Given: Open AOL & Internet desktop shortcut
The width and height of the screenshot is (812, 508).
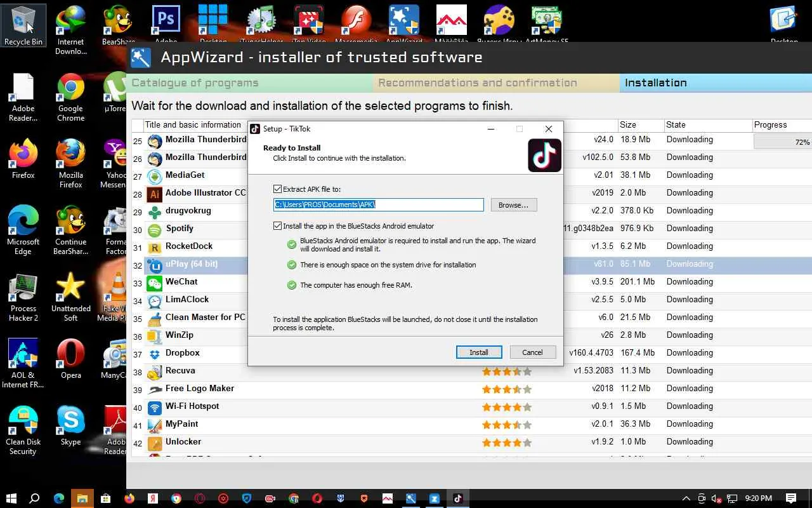Looking at the screenshot, I should (x=23, y=363).
